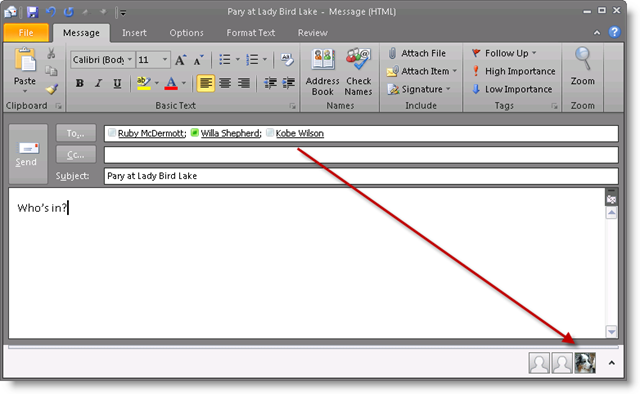Open the Options ribbon tab
This screenshot has width=640, height=394.
(x=187, y=33)
